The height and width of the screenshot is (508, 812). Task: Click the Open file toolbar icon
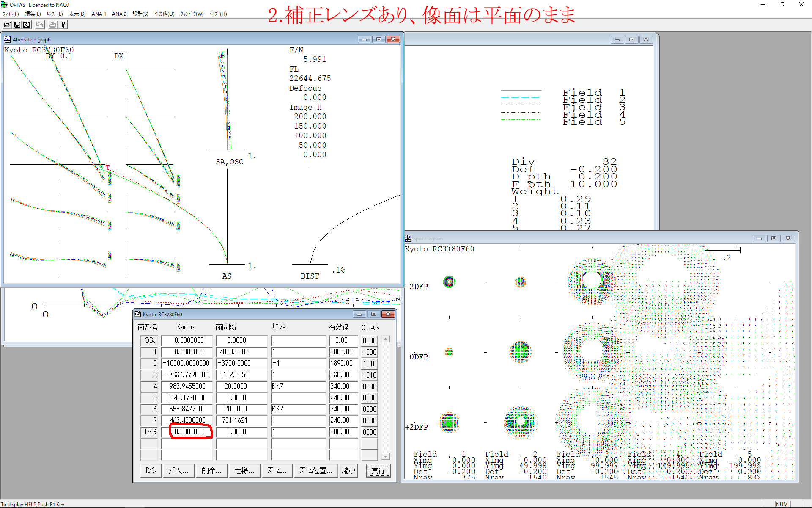tap(7, 25)
